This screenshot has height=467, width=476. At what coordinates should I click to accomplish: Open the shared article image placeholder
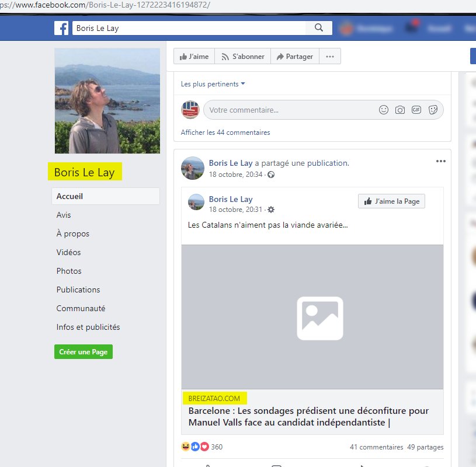tap(312, 317)
